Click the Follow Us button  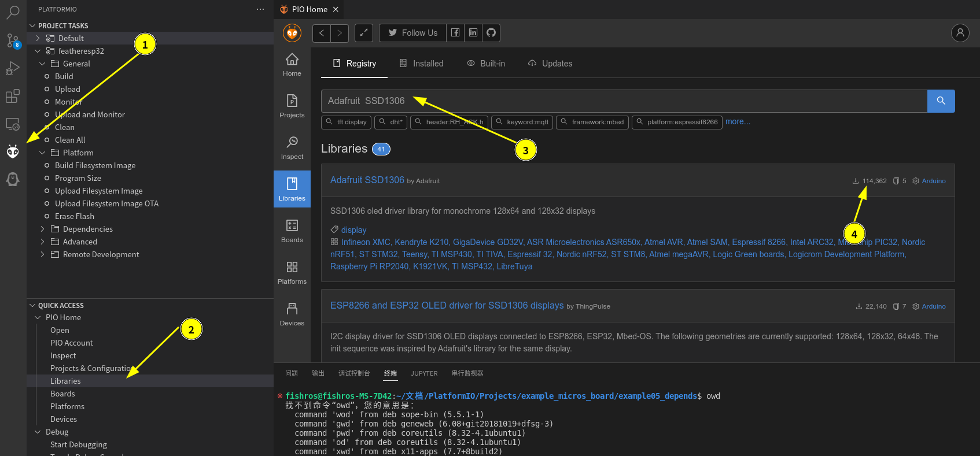click(412, 33)
